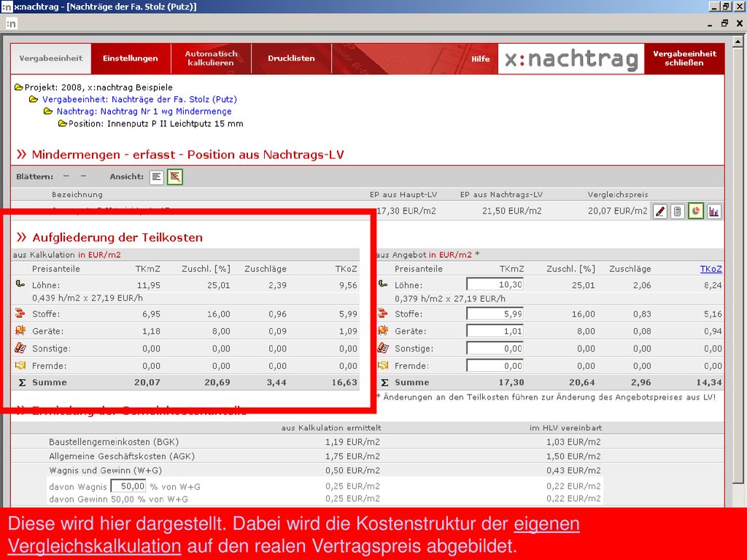The image size is (747, 560).
Task: Click the davon Wagnis percentage field
Action: pyautogui.click(x=128, y=486)
